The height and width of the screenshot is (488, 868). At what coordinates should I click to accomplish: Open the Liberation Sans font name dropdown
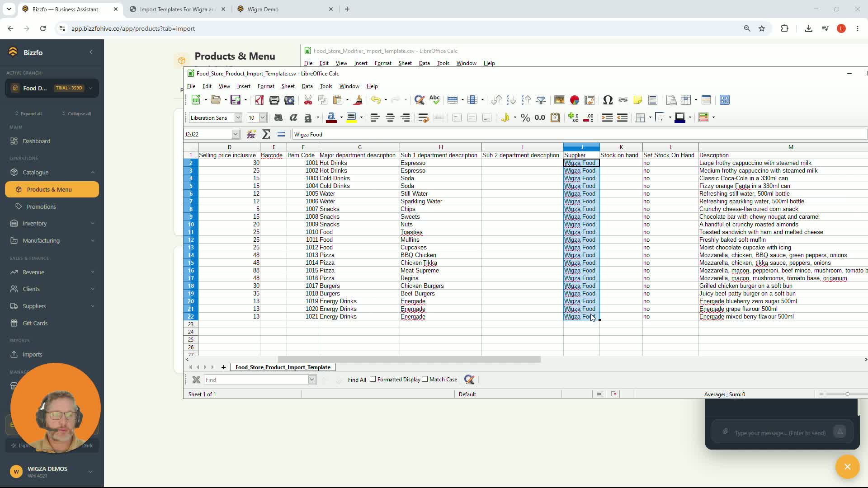(x=238, y=117)
